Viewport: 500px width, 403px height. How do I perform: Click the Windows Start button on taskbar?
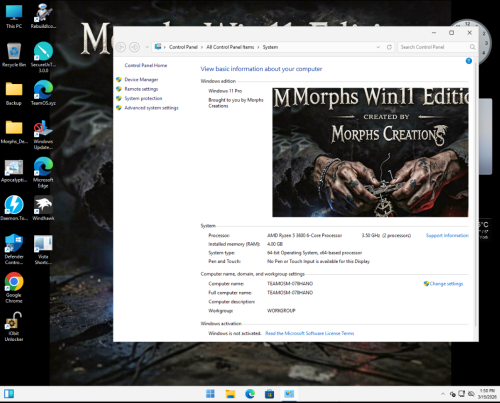[x=210, y=394]
